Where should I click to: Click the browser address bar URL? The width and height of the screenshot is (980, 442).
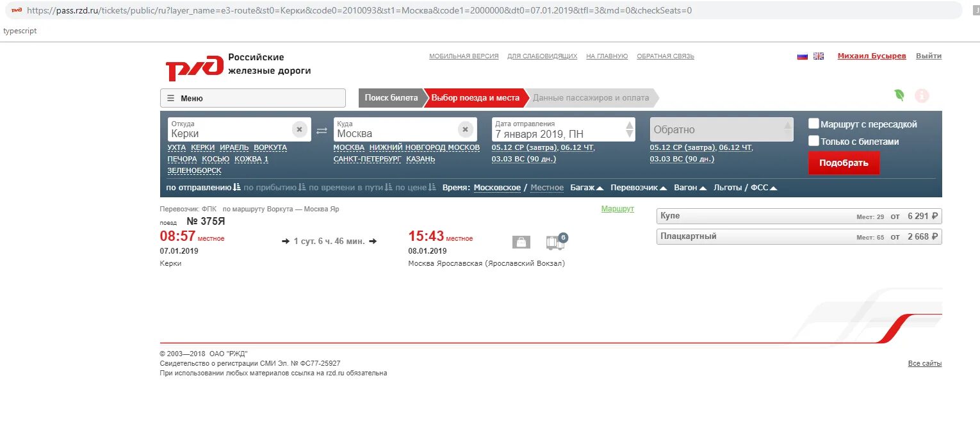pyautogui.click(x=359, y=10)
